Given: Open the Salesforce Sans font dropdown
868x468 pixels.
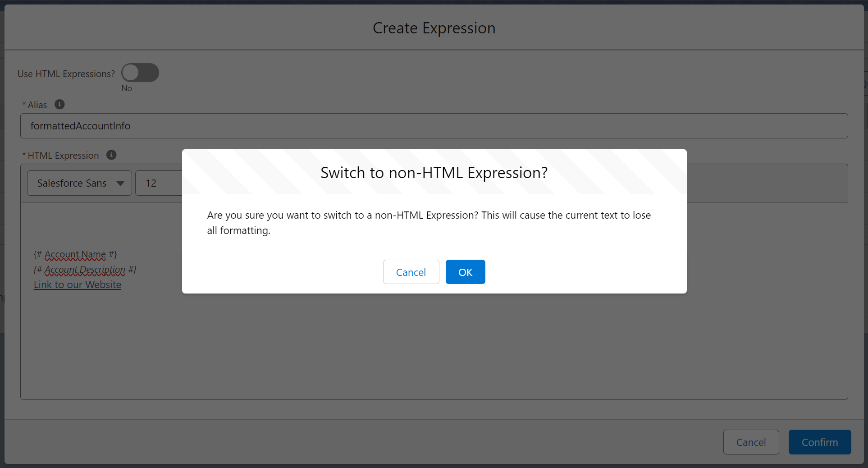Looking at the screenshot, I should pyautogui.click(x=79, y=183).
